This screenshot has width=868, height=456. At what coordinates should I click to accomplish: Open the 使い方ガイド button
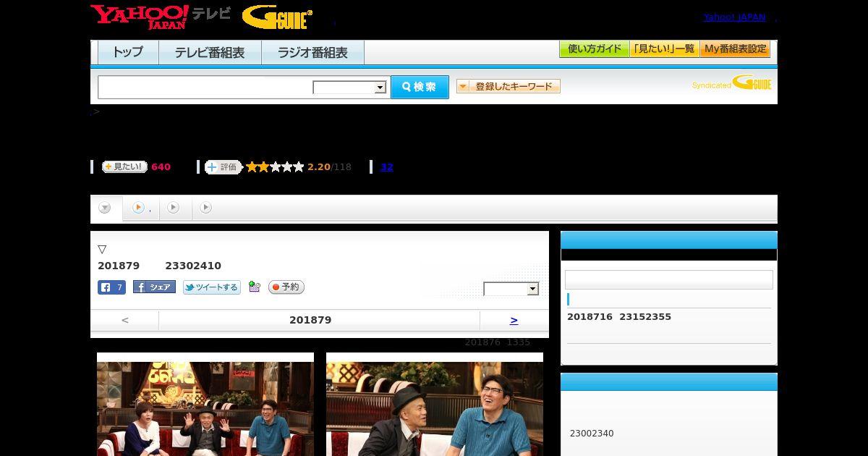(594, 49)
